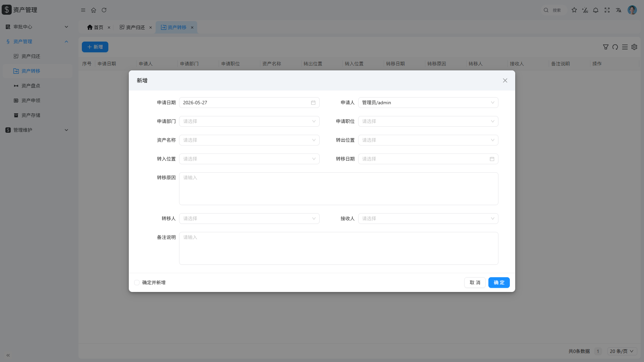Close the 资产归还 tab

pos(151,27)
